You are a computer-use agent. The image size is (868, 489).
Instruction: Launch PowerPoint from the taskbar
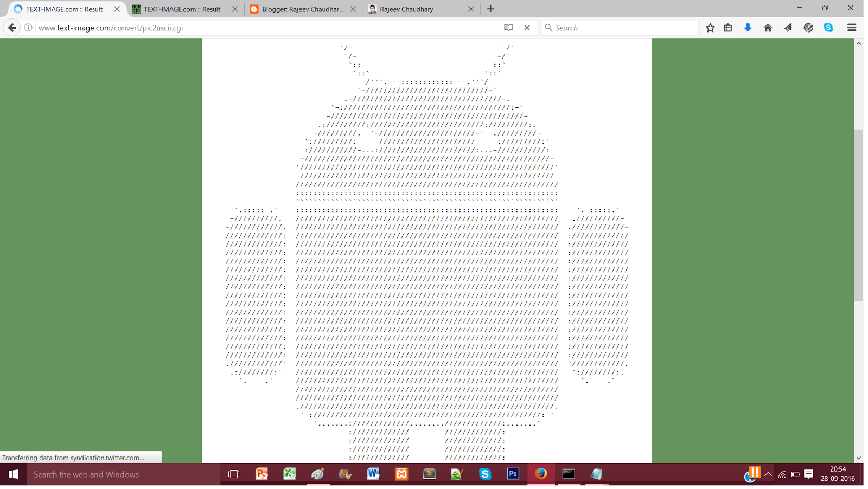261,474
